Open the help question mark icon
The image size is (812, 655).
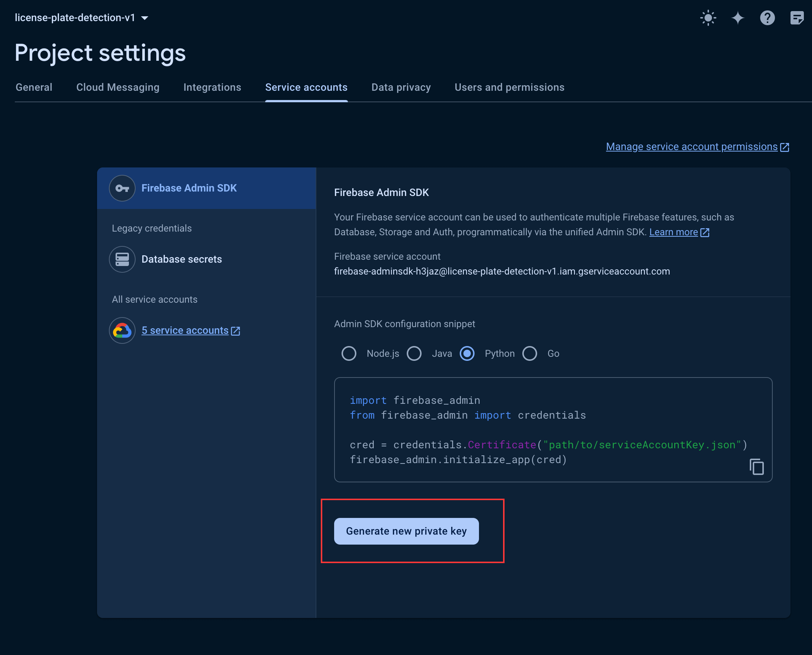(x=767, y=18)
